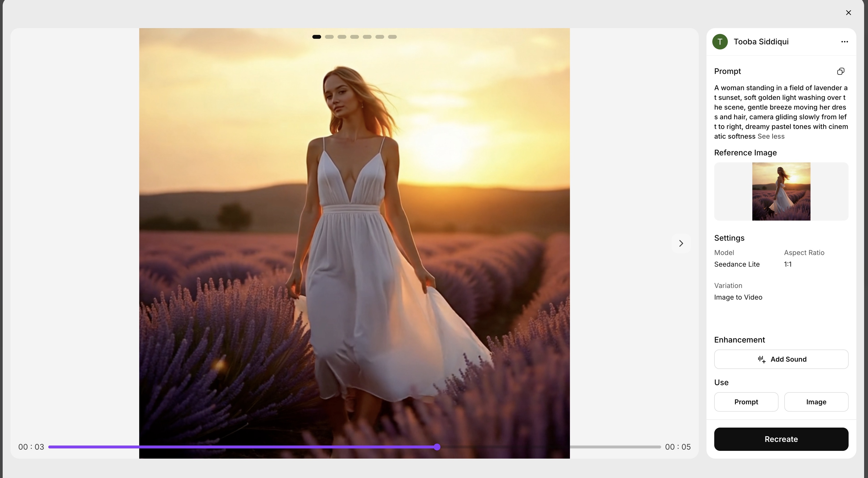
Task: Click the Variation label
Action: click(x=728, y=286)
